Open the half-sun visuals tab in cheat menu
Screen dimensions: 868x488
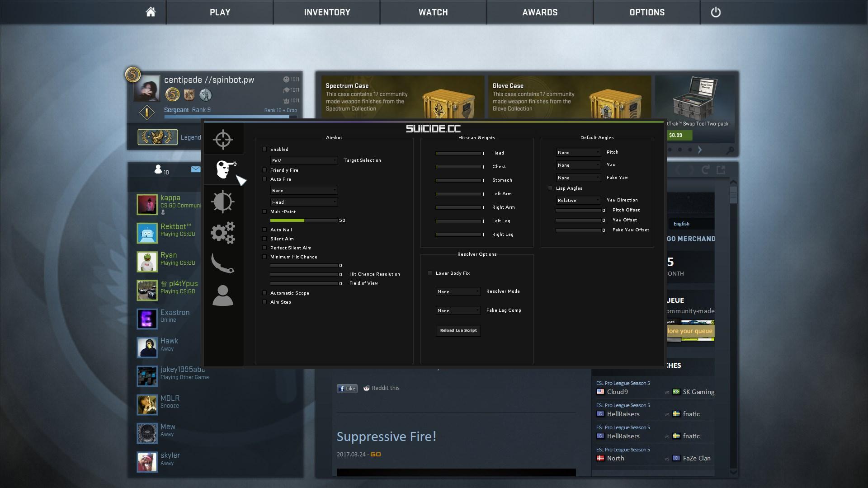223,202
